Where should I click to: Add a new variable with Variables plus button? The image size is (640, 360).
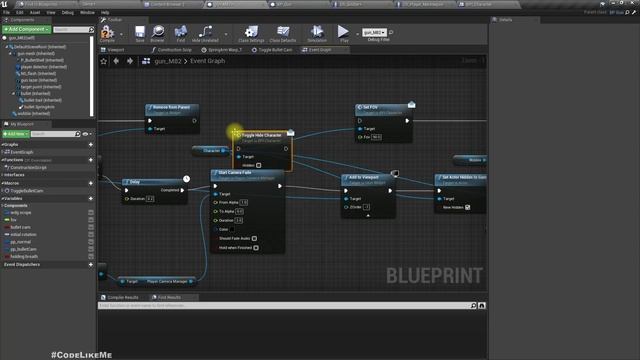[x=91, y=198]
